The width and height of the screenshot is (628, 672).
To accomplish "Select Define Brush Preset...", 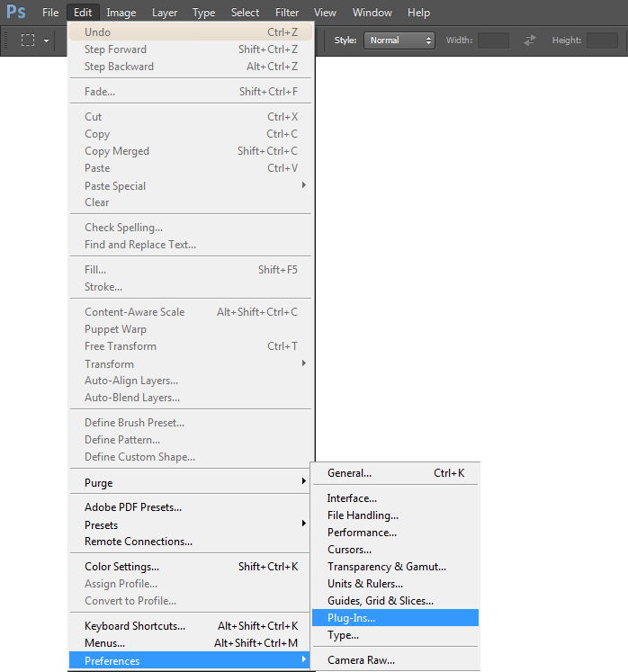I will click(191, 423).
